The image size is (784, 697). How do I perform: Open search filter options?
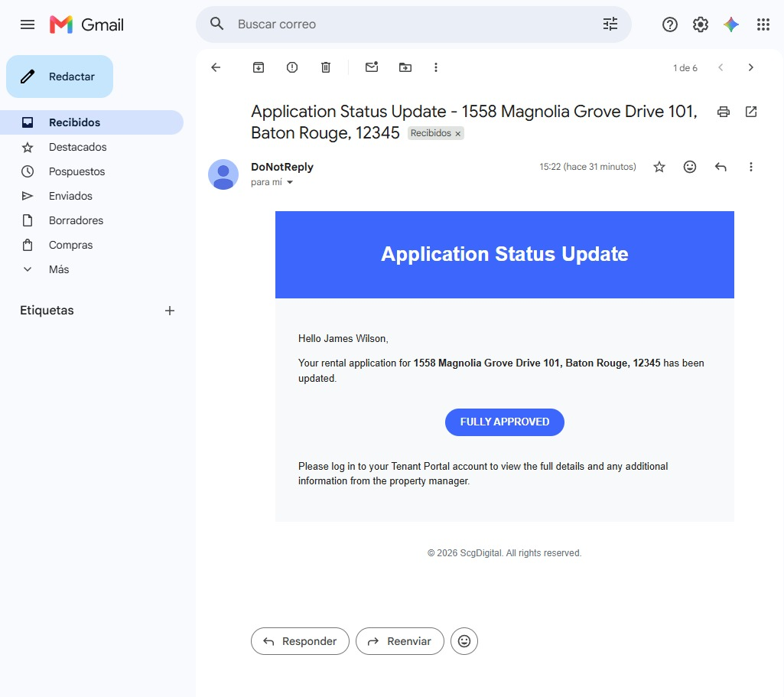(610, 24)
